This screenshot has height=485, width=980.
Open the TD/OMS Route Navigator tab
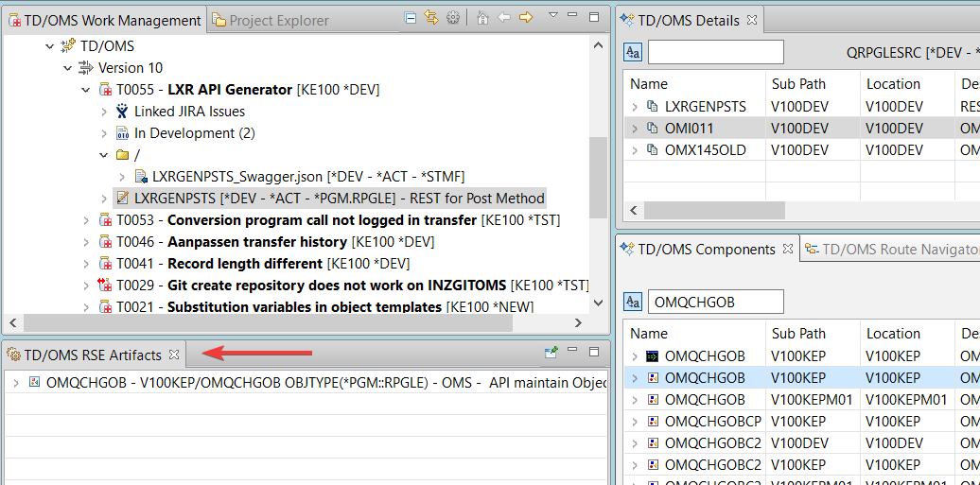[x=891, y=250]
